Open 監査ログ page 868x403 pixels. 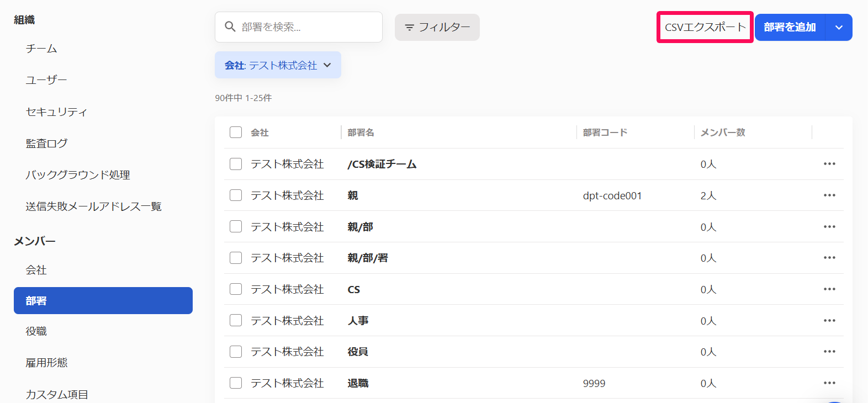(46, 144)
